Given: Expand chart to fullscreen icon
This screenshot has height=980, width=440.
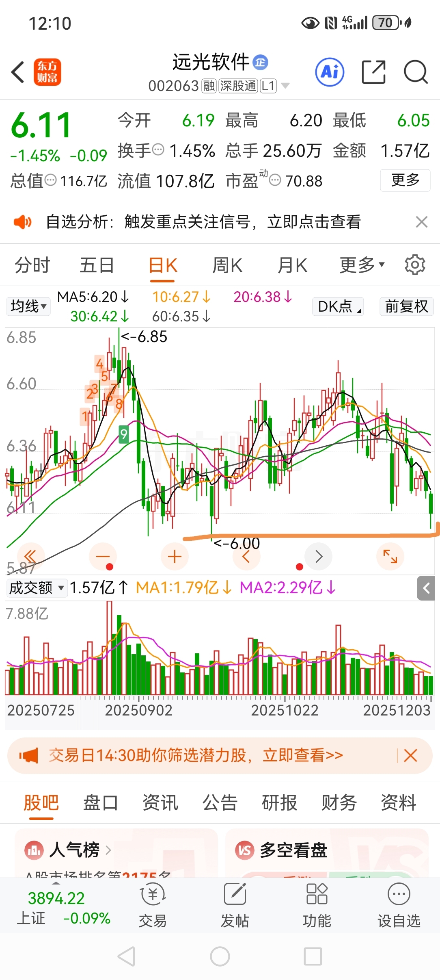Looking at the screenshot, I should 390,556.
